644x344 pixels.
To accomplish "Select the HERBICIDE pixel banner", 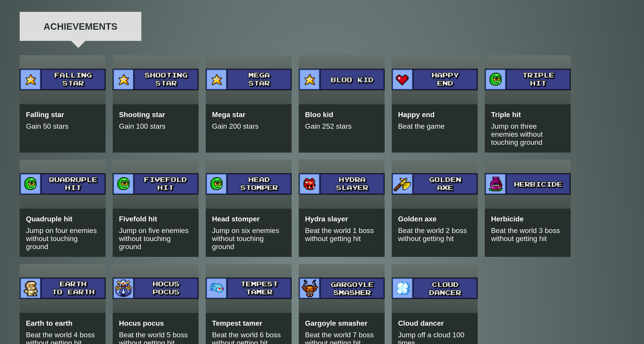I will pyautogui.click(x=527, y=184).
